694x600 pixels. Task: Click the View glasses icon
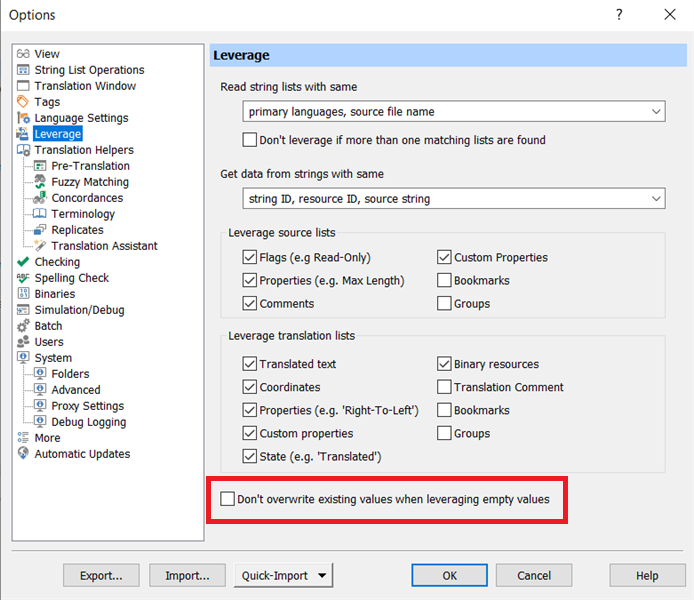pyautogui.click(x=23, y=54)
